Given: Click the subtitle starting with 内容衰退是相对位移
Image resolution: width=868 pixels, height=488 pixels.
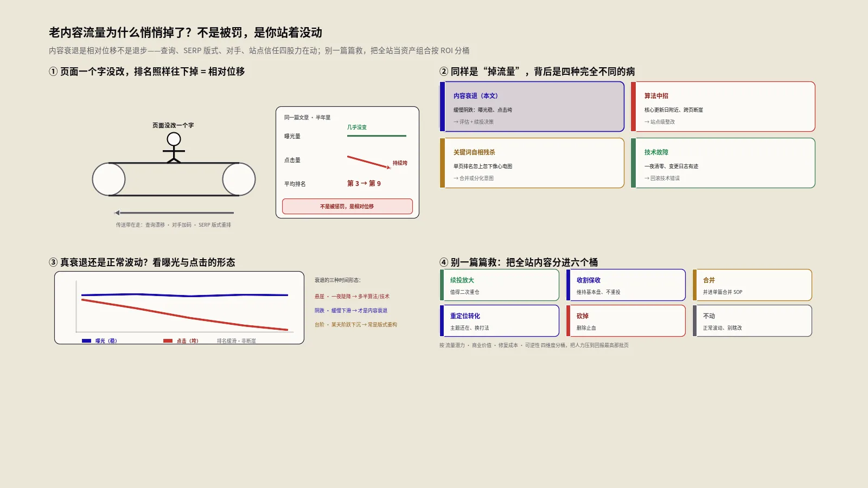Looking at the screenshot, I should [259, 50].
